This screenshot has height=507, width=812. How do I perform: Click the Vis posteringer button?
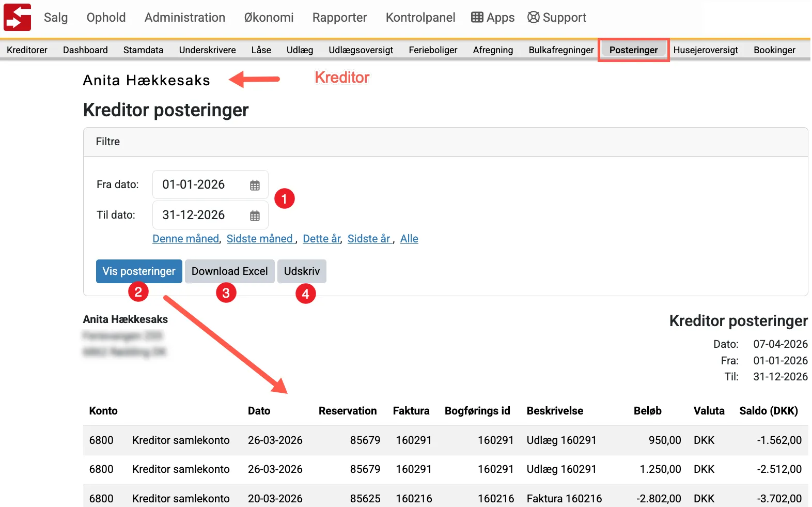pyautogui.click(x=139, y=271)
